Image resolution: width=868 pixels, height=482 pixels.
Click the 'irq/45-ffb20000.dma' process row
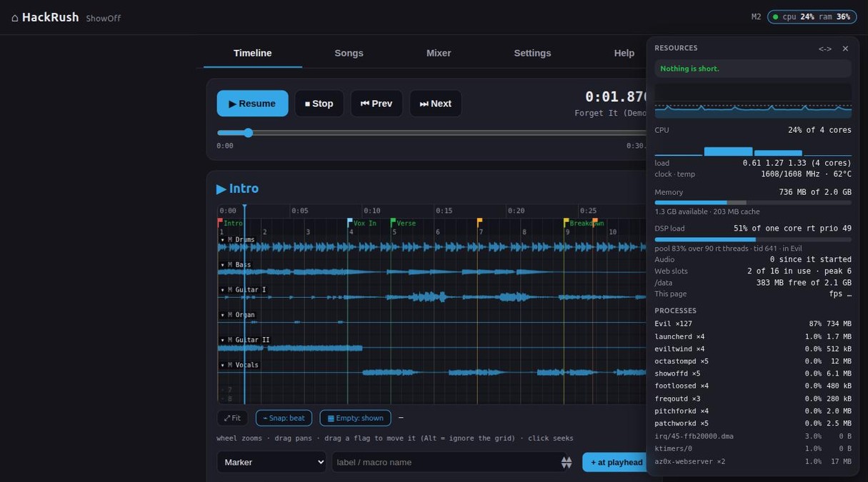click(753, 436)
